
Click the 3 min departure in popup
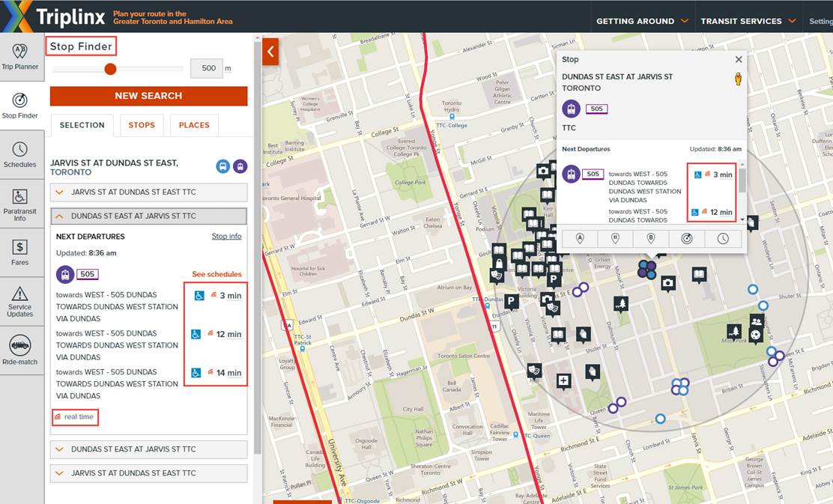click(723, 174)
